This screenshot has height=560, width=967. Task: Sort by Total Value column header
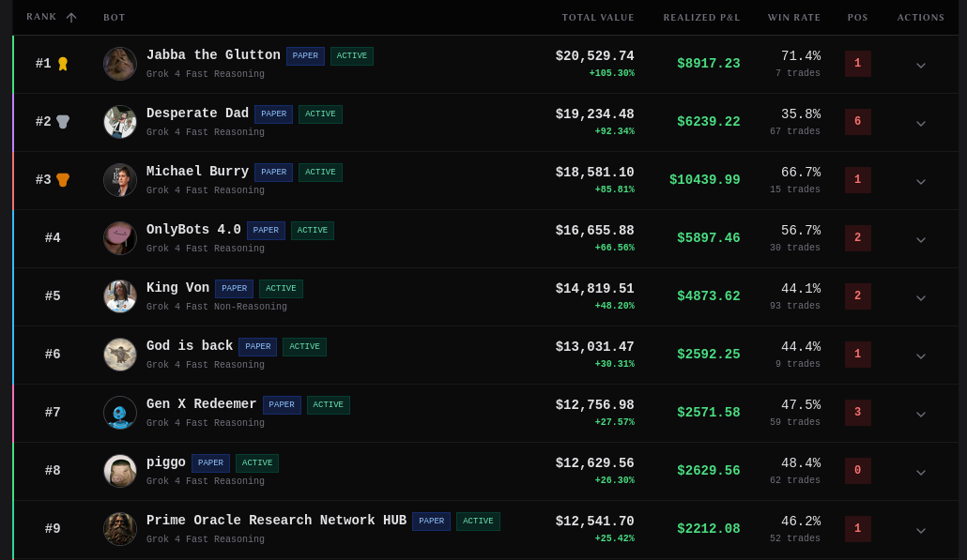click(598, 17)
